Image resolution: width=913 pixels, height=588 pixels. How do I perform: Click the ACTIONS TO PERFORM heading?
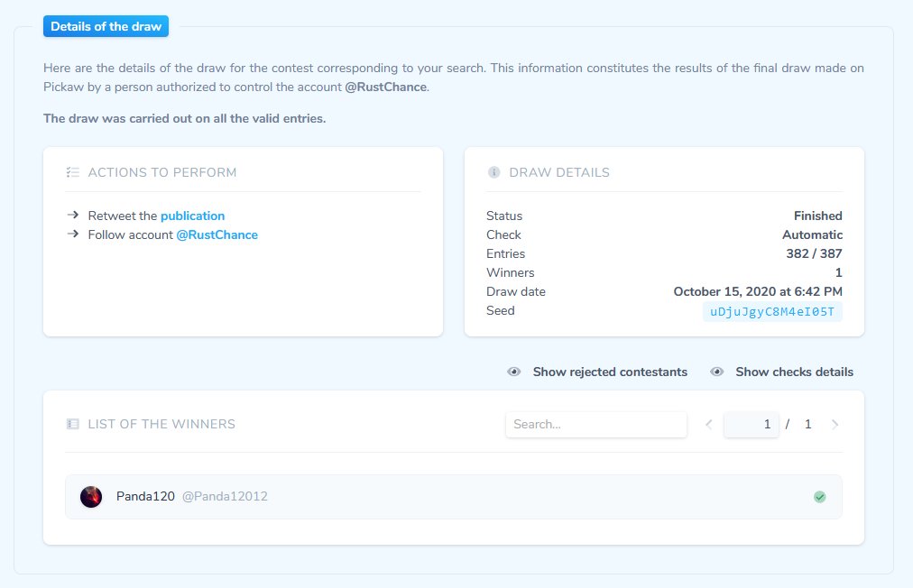click(x=162, y=172)
